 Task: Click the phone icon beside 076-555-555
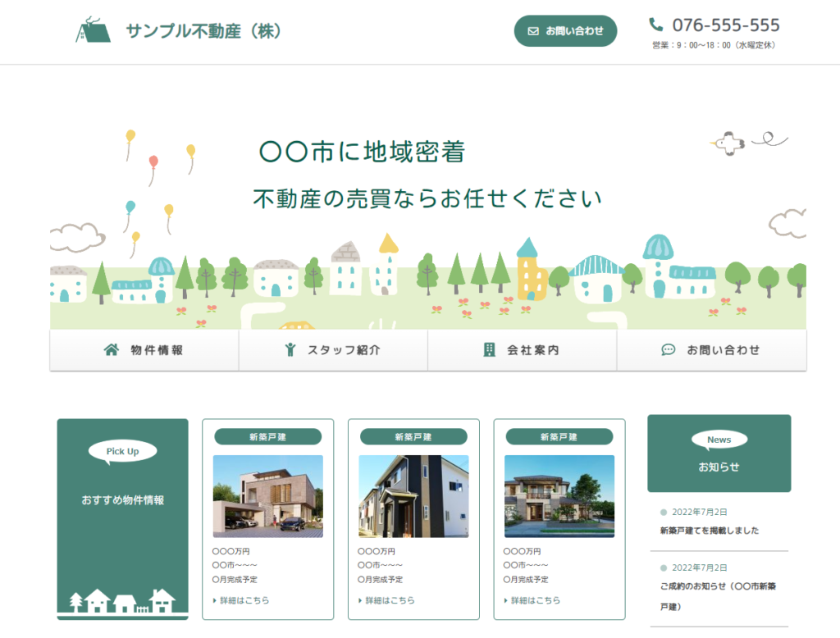click(x=655, y=25)
